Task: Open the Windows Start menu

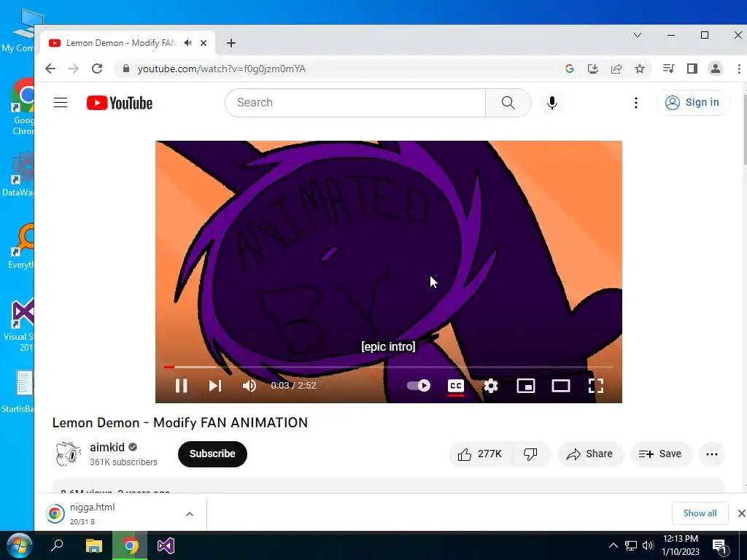Action: tap(20, 545)
